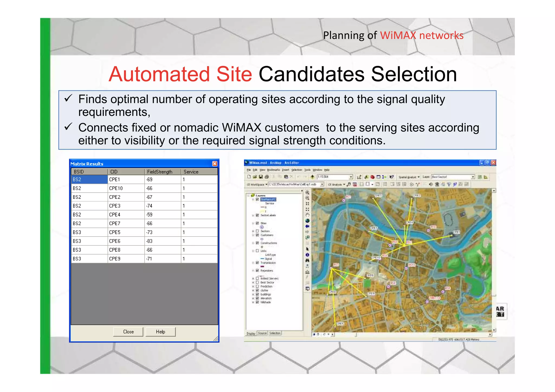Viewport: 555px width, 392px height.
Task: Click the Print icon in ArcMap toolbar
Action: [x=267, y=177]
